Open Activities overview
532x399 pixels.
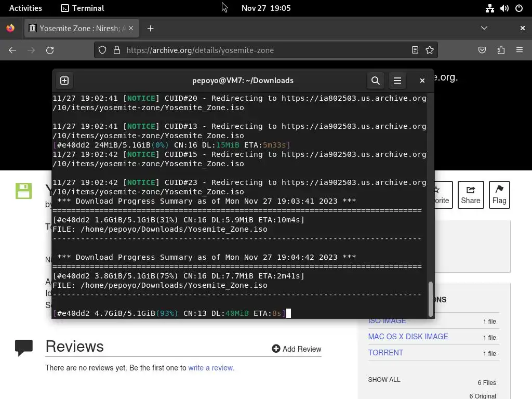(25, 8)
